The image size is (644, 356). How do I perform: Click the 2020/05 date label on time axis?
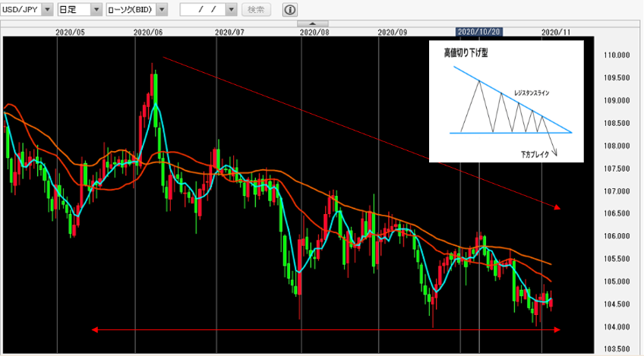point(71,33)
